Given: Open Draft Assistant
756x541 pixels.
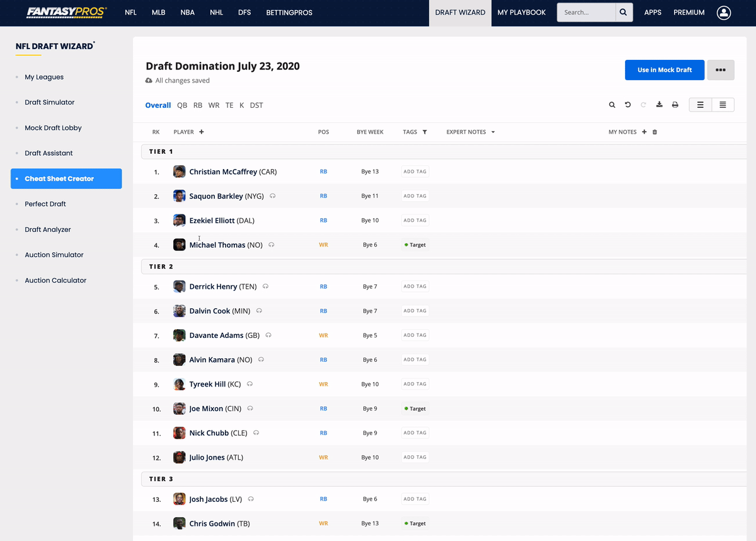Looking at the screenshot, I should [49, 153].
